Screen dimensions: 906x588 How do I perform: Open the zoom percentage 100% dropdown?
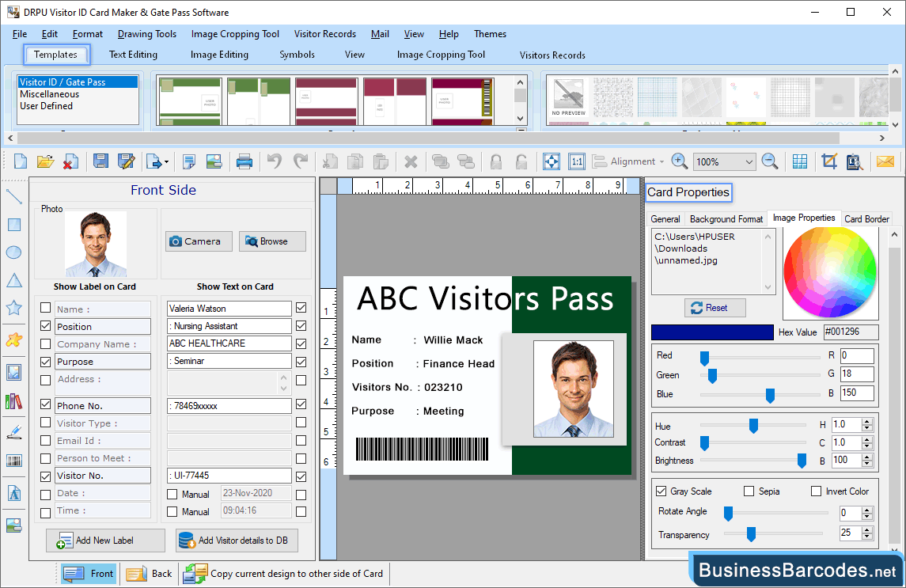749,162
